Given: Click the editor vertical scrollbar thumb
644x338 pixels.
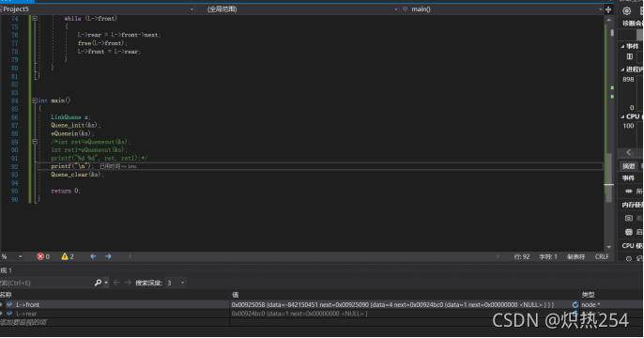Looking at the screenshot, I should [x=608, y=177].
